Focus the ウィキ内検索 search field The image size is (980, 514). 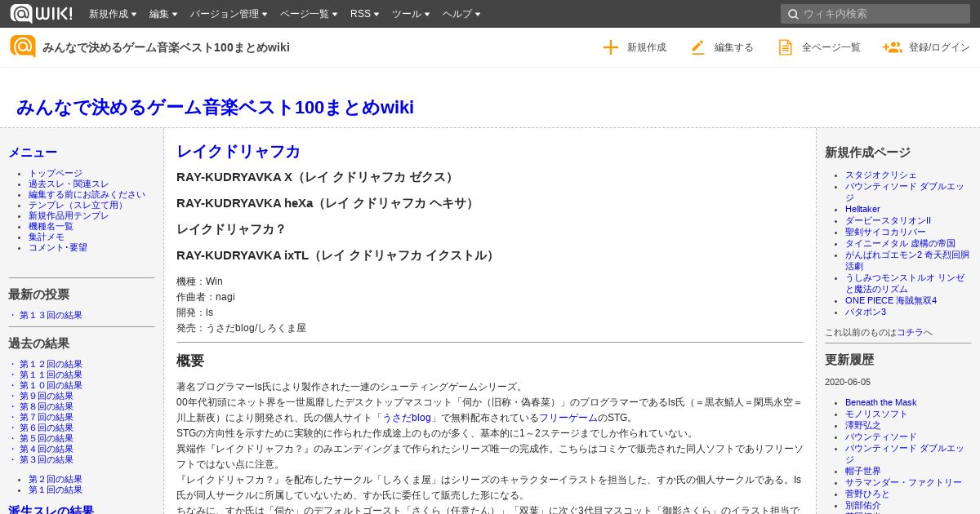point(875,14)
